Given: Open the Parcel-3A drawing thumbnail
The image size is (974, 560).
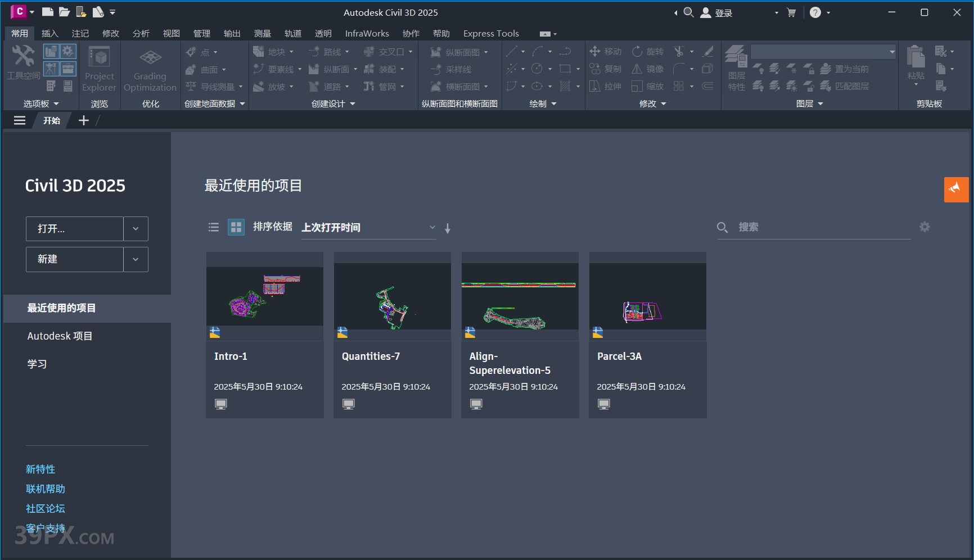Looking at the screenshot, I should tap(648, 296).
